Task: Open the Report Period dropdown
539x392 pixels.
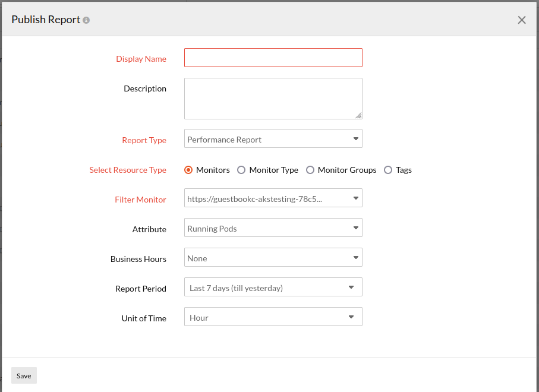Action: coord(273,287)
